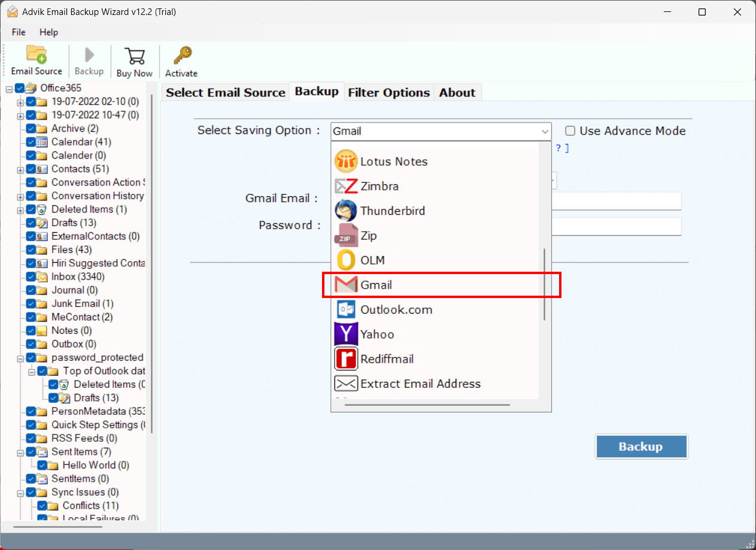Uncheck the Junk Email (1) checkbox
The height and width of the screenshot is (550, 756).
(x=31, y=303)
